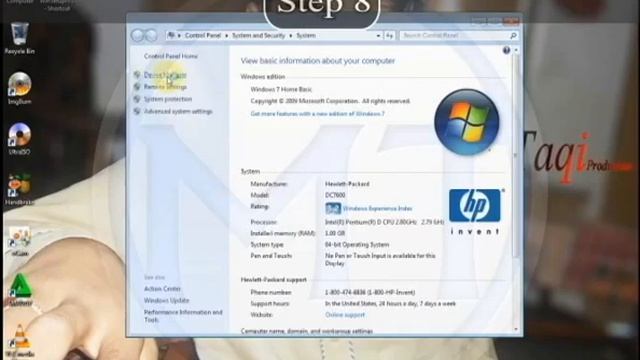
Task: Open Performance Information and Tools link
Action: tap(183, 316)
